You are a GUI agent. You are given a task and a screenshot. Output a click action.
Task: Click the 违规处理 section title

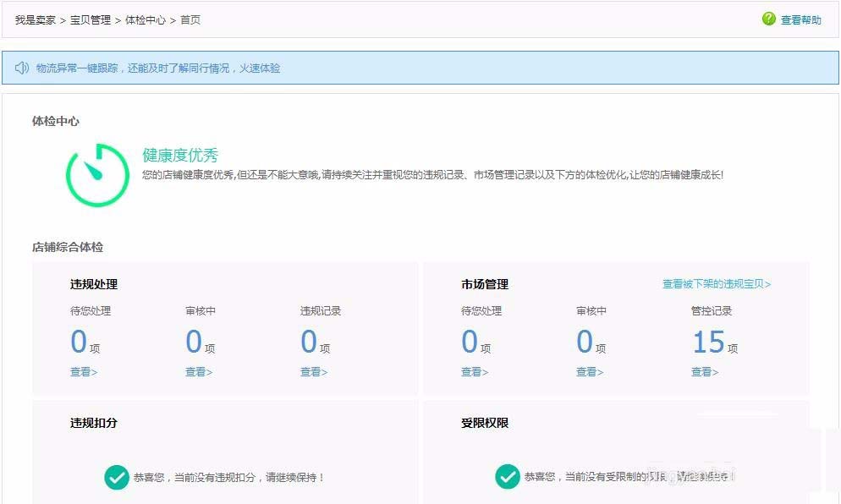94,284
